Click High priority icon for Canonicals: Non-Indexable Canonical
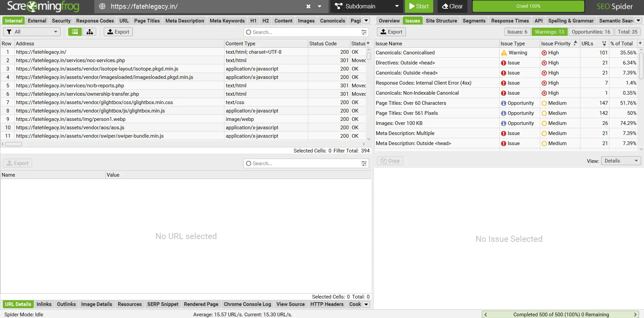The image size is (644, 318). click(544, 93)
